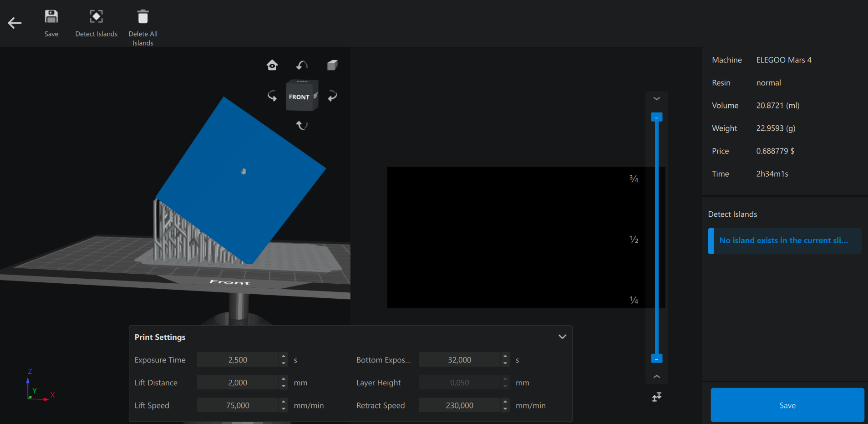Screen dimensions: 868x424
Task: Toggle perspective with the cube icon
Action: (332, 65)
